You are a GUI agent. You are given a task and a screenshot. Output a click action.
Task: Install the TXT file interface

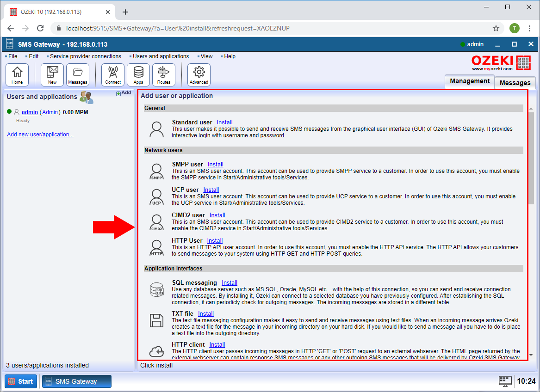pos(206,314)
